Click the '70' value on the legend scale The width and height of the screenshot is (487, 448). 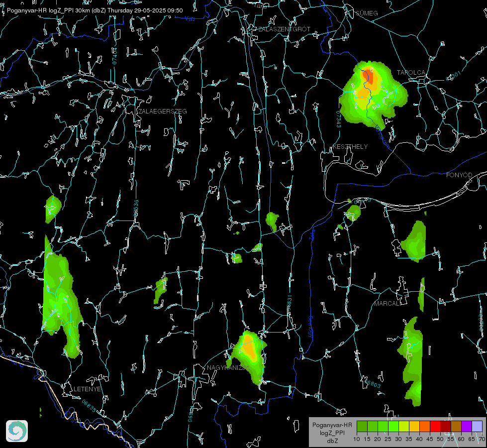(482, 440)
